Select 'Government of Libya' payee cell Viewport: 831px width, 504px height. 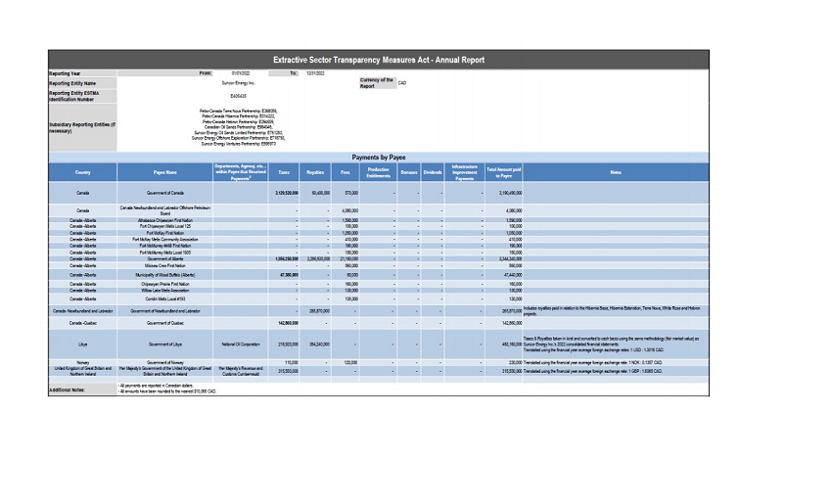coord(165,344)
